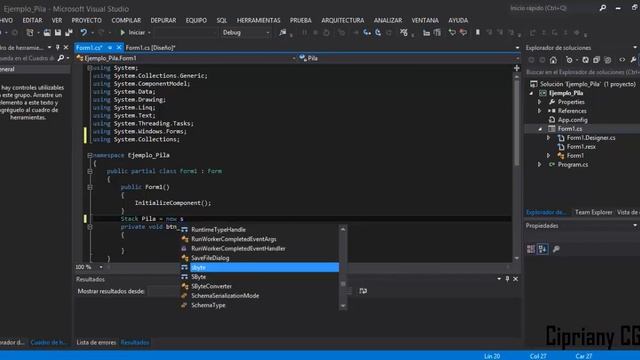Click the New Project toolbar icon
This screenshot has width=640, height=360.
coord(30,32)
